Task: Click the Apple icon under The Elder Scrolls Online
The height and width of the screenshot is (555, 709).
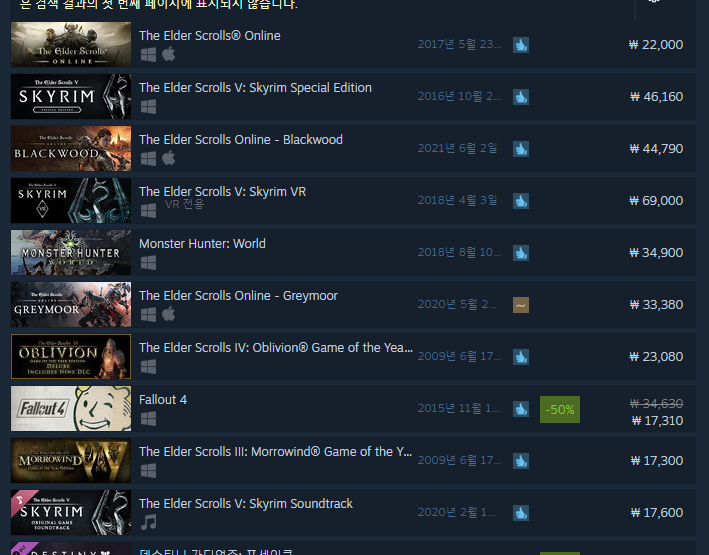Action: (169, 54)
